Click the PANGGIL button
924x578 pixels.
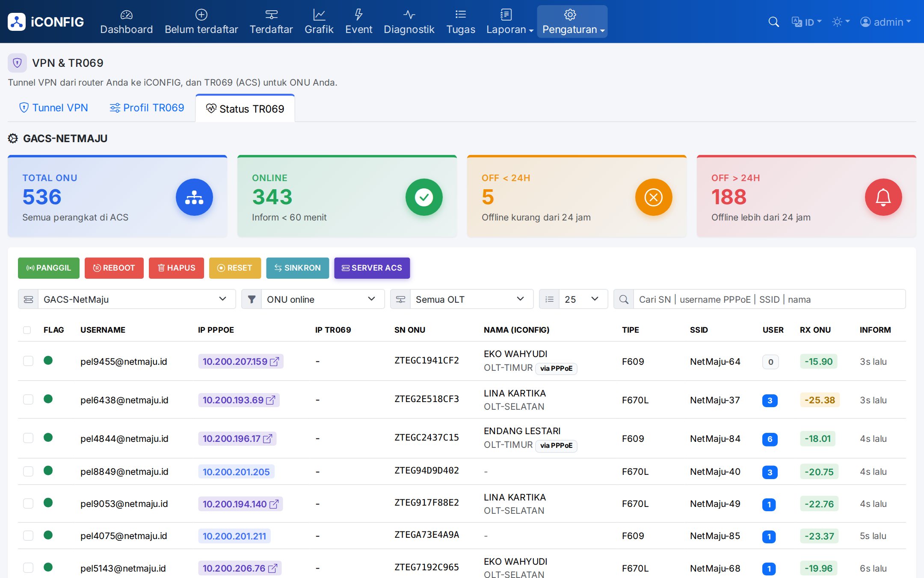[x=49, y=268]
